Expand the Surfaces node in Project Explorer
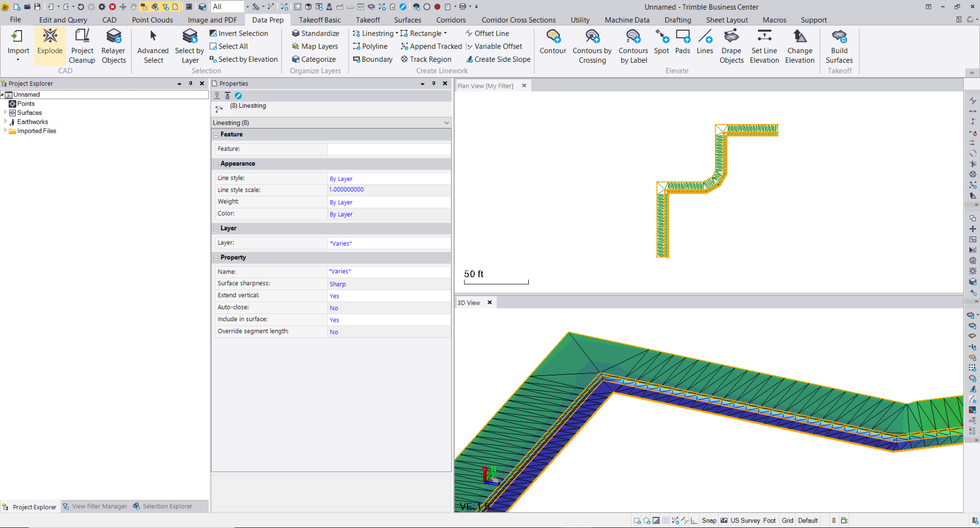 pos(5,112)
